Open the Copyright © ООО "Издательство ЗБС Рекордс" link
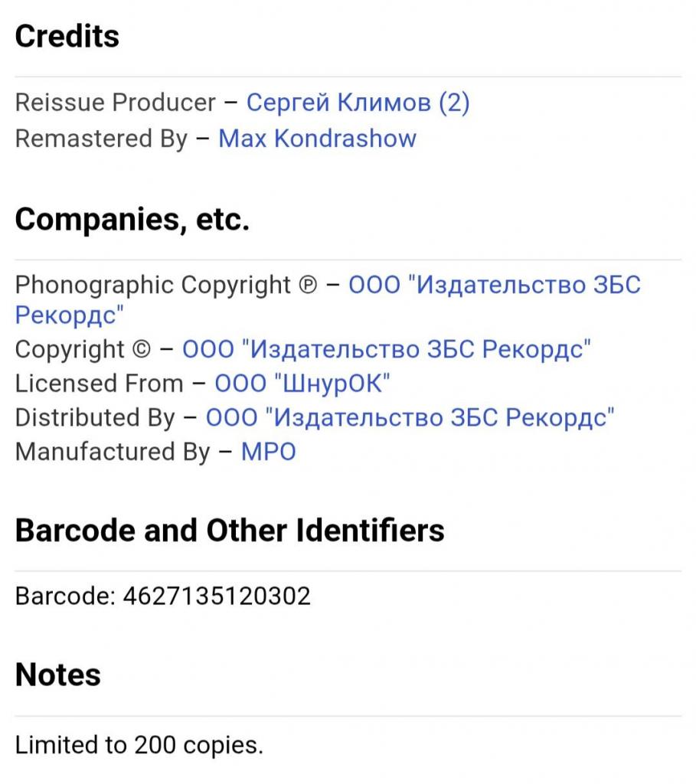The width and height of the screenshot is (696, 784). coord(386,349)
